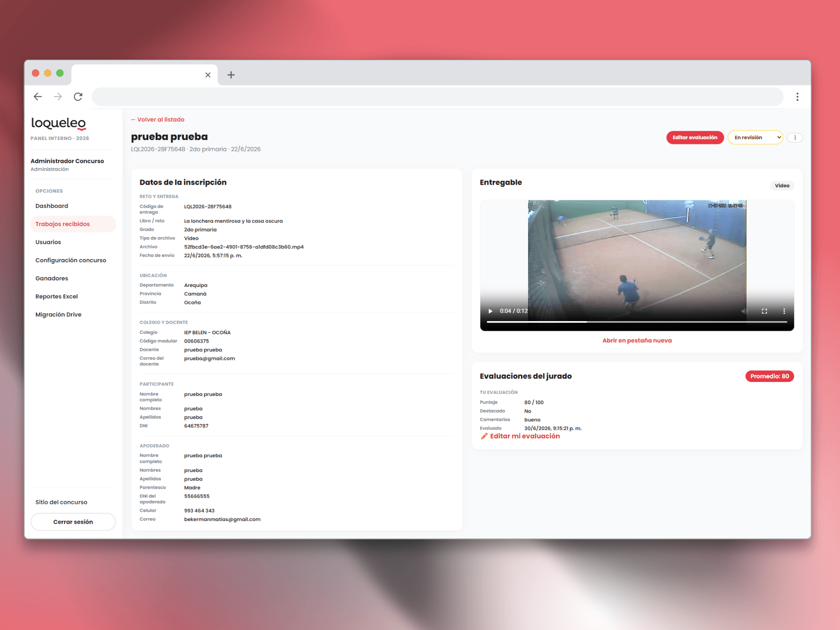
Task: Reload the page with the refresh icon
Action: click(x=78, y=97)
